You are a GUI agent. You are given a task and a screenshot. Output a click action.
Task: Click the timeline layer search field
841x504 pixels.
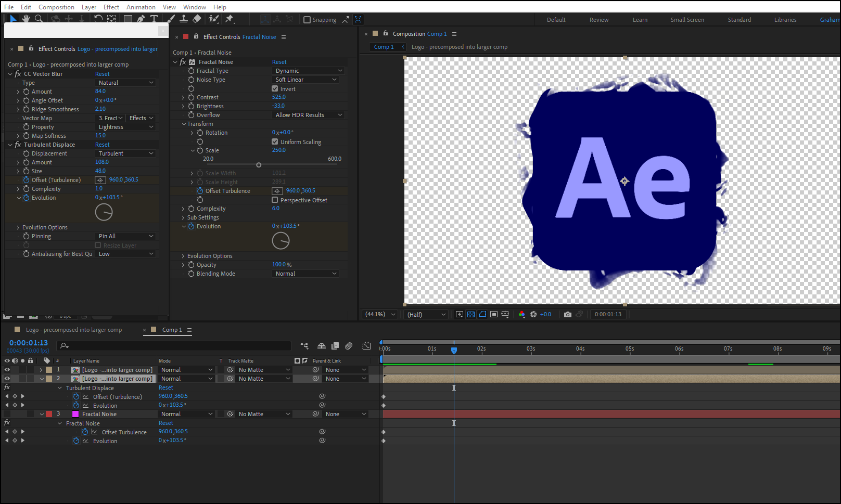174,346
